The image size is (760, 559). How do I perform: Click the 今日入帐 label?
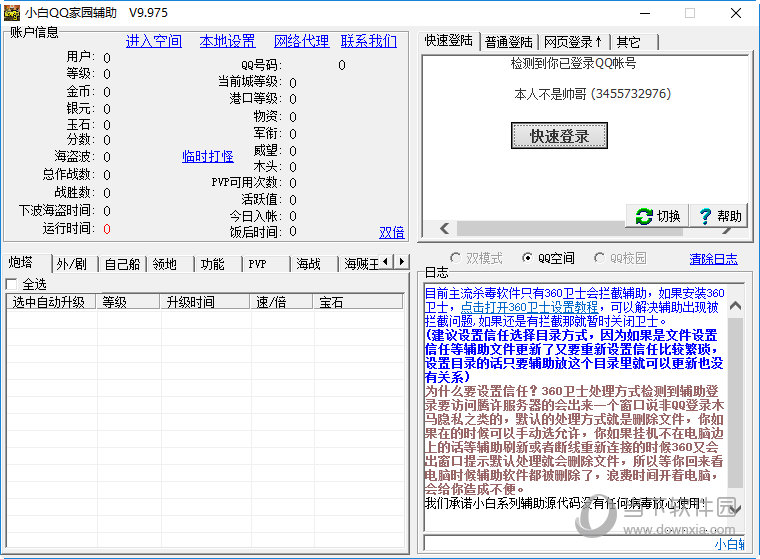click(x=255, y=216)
